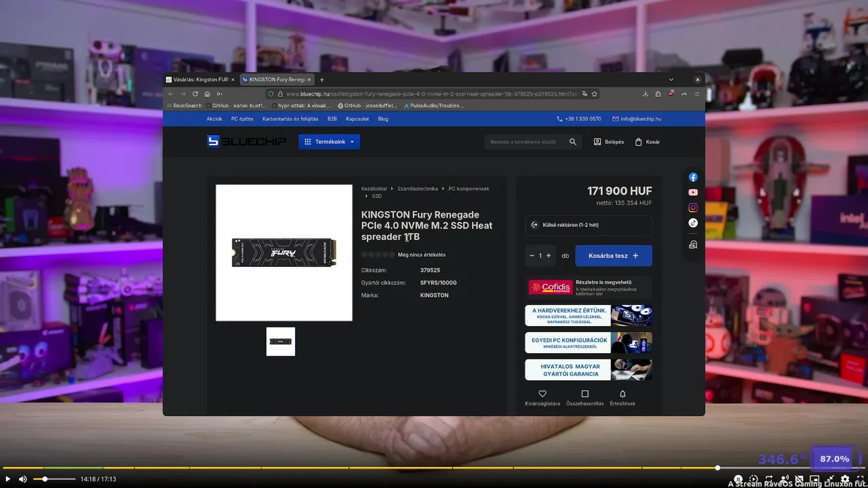The width and height of the screenshot is (868, 488).
Task: Click the Cofidis installment banner
Action: tap(589, 287)
